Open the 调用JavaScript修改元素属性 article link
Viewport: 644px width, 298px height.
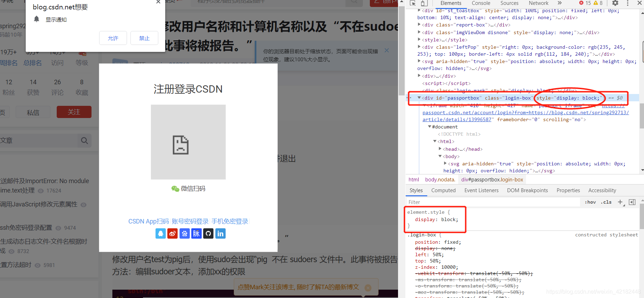click(x=39, y=204)
